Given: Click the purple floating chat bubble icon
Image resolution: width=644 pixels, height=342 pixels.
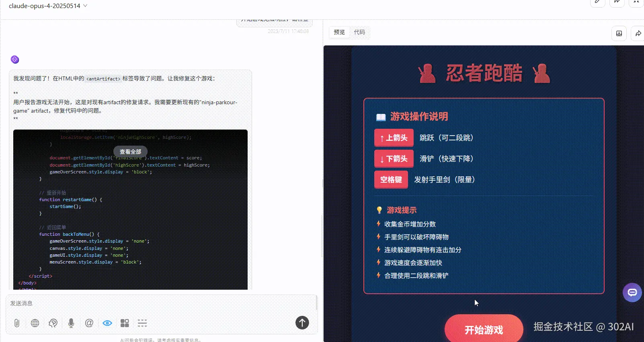Looking at the screenshot, I should (632, 293).
